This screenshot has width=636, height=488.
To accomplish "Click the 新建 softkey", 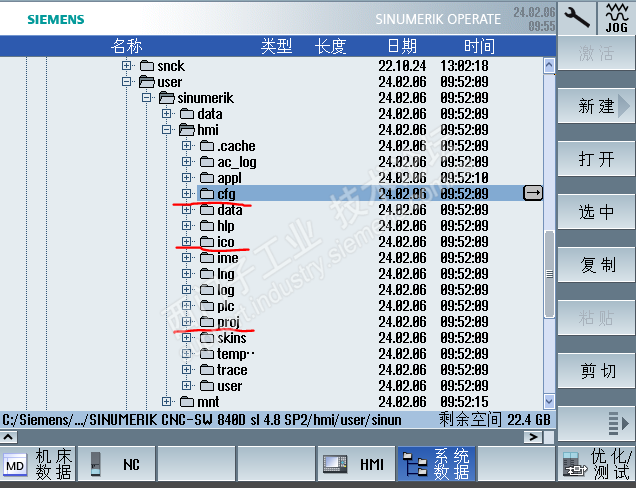I will click(596, 106).
